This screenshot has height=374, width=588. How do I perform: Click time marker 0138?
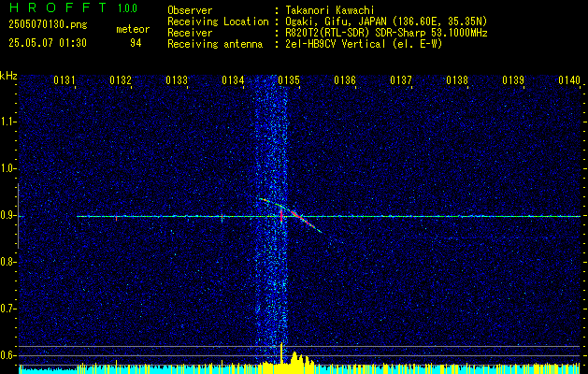457,80
